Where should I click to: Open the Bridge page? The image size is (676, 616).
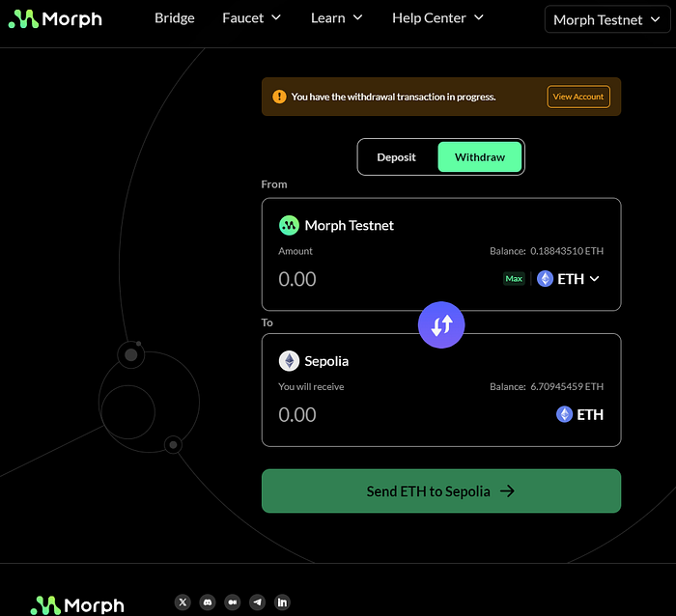click(x=175, y=18)
